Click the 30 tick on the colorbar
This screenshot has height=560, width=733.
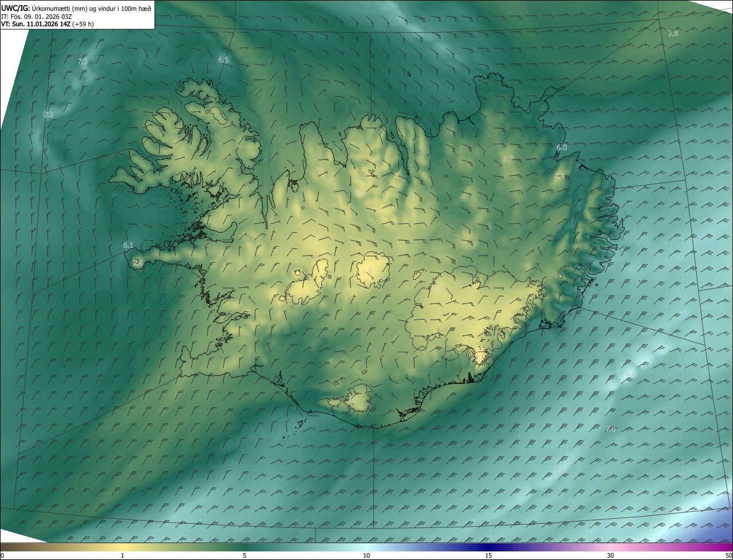(x=610, y=555)
